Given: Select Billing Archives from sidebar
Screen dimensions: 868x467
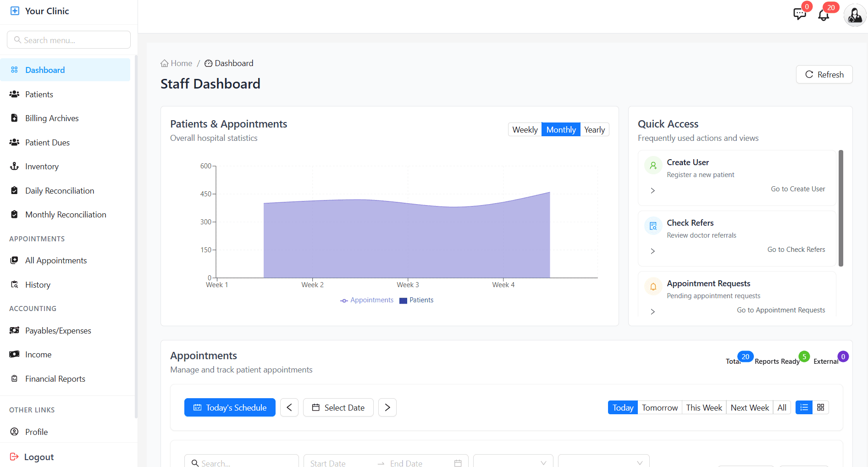Looking at the screenshot, I should pyautogui.click(x=52, y=118).
